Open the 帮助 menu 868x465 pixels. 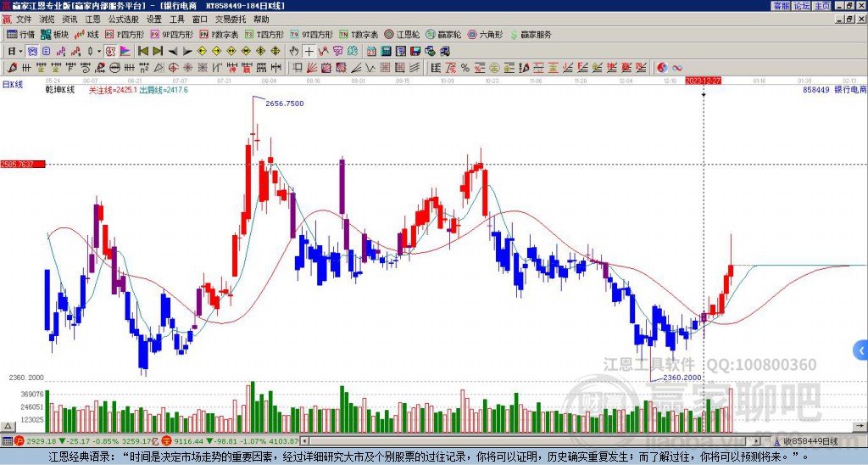coord(261,20)
